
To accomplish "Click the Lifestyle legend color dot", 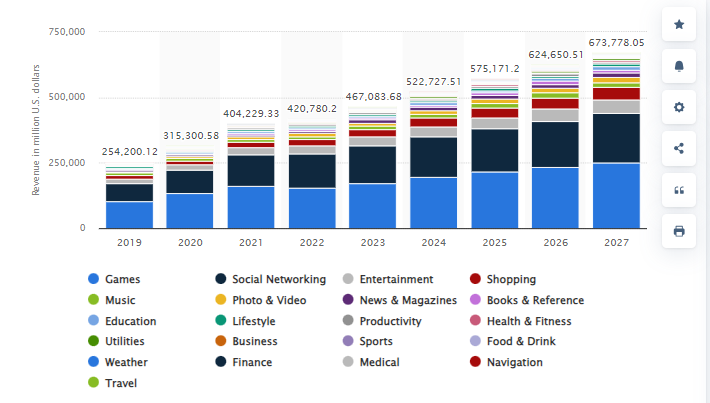I will (221, 321).
